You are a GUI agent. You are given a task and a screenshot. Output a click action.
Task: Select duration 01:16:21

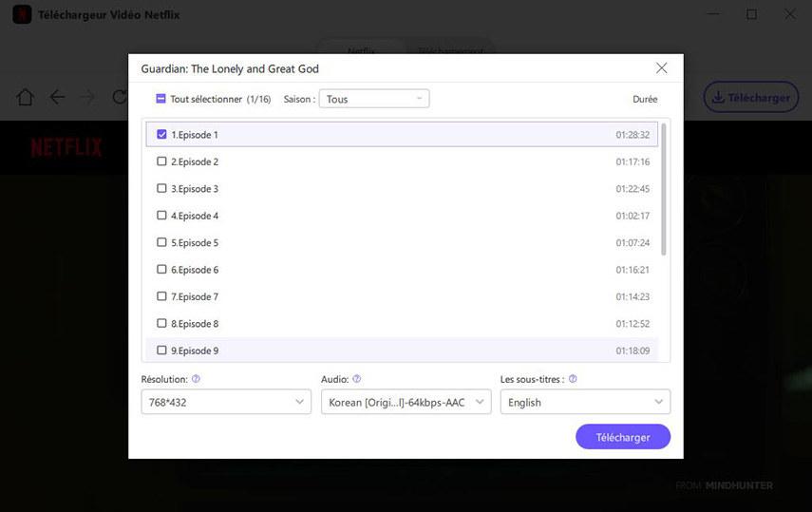click(x=633, y=270)
